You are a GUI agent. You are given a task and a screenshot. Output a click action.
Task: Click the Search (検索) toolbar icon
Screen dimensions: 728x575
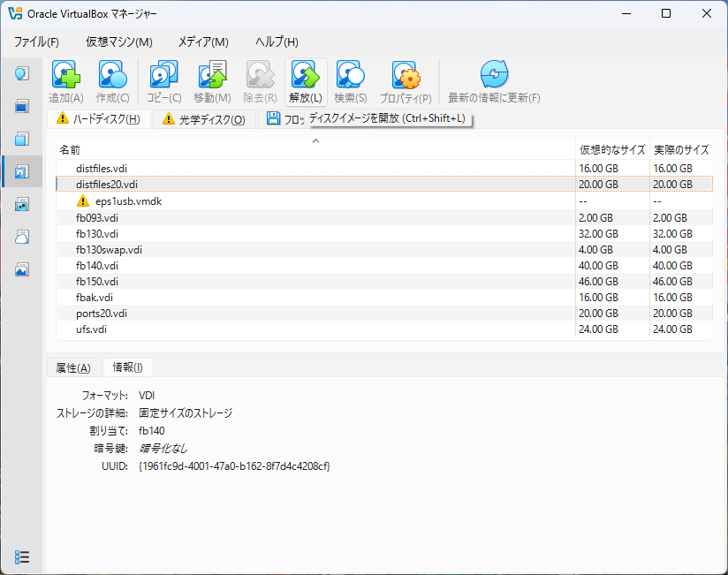[350, 74]
